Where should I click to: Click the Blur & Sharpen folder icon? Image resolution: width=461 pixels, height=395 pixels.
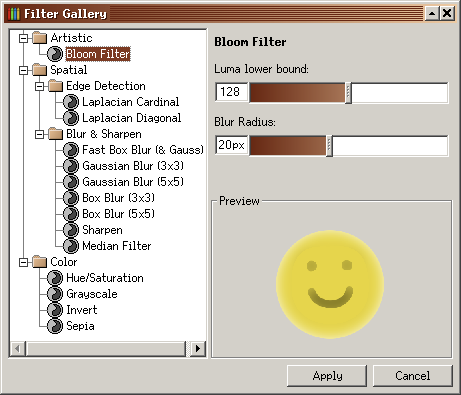click(x=56, y=134)
